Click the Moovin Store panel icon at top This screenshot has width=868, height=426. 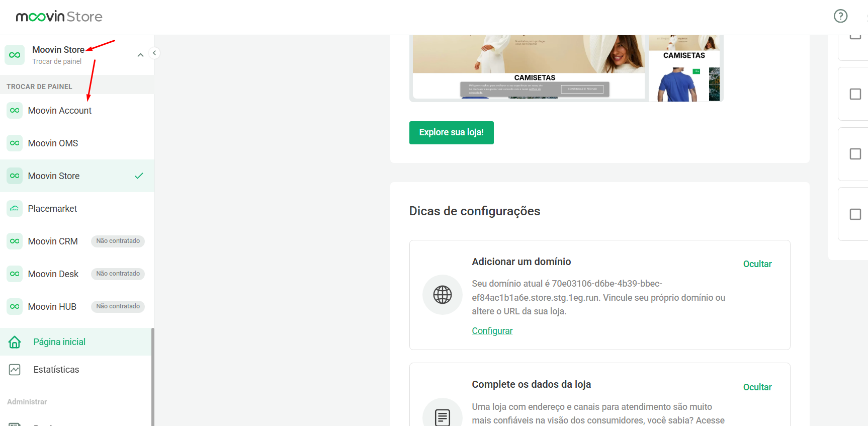(15, 55)
